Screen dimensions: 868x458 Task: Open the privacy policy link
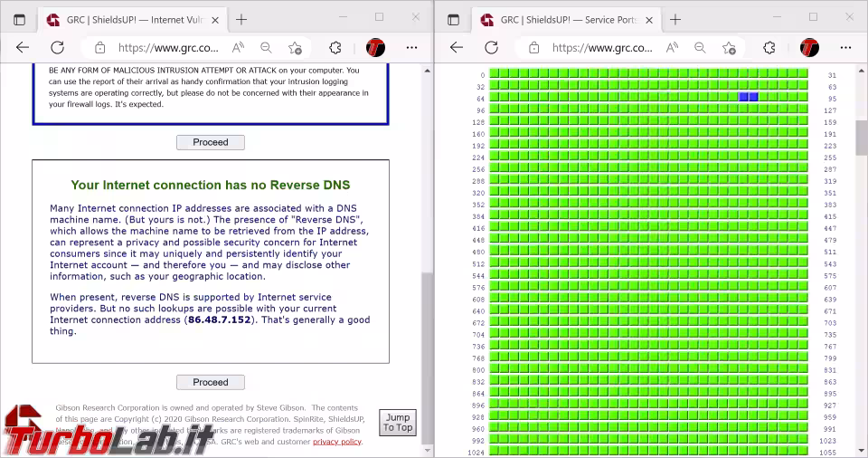[x=337, y=442]
